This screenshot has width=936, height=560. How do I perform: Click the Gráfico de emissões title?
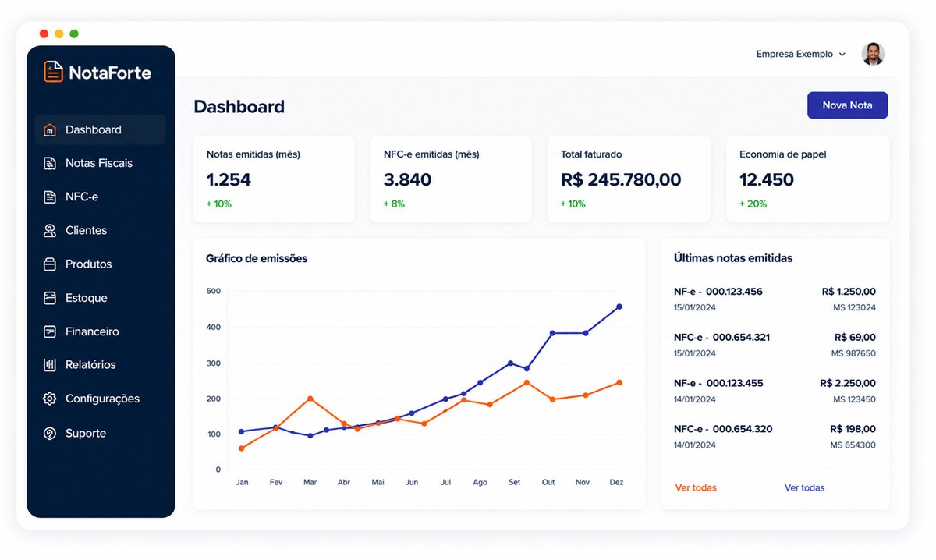pos(257,258)
